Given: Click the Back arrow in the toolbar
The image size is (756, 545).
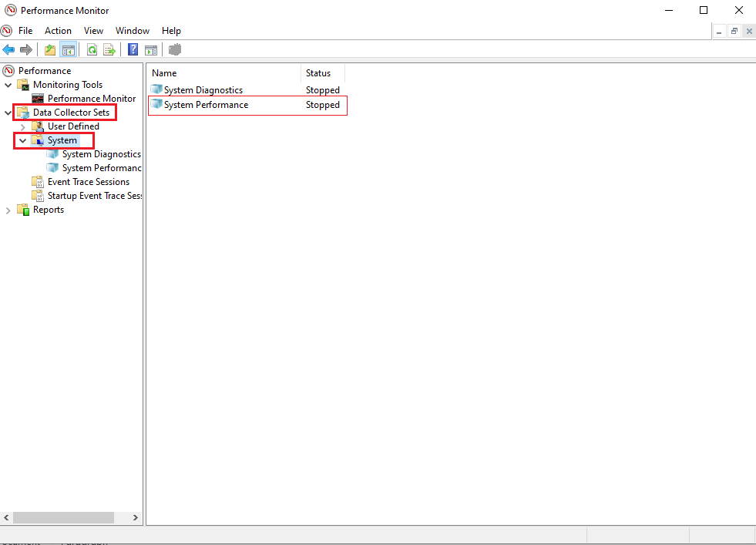Looking at the screenshot, I should click(8, 49).
